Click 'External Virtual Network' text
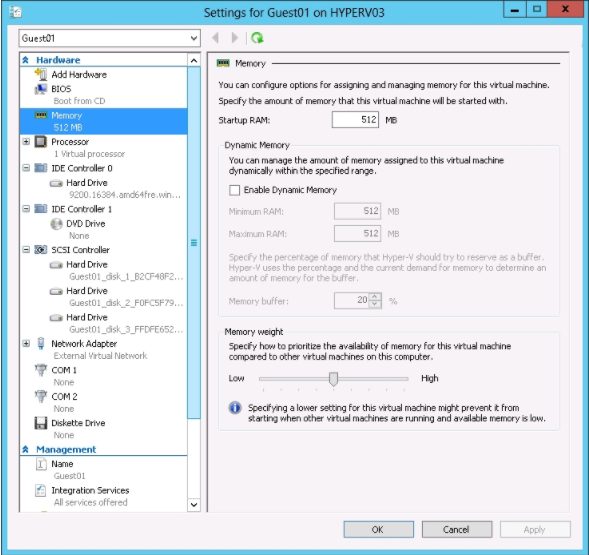Viewport: 589px width, 555px height. point(100,356)
